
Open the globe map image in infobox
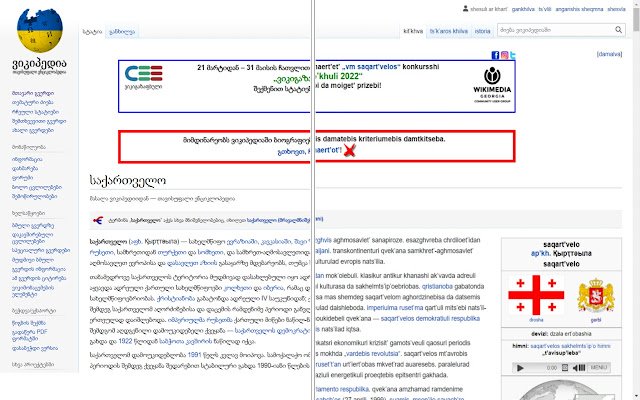click(x=561, y=390)
